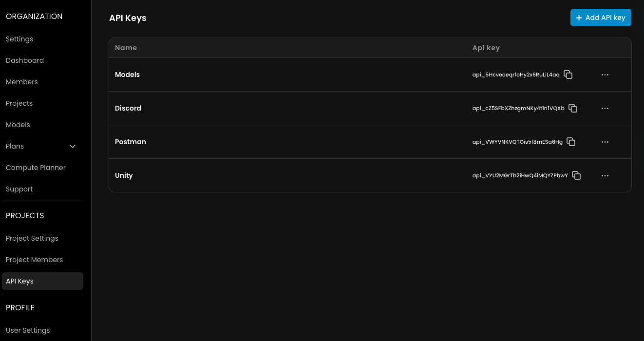Open the Compute Planner page
644x341 pixels.
36,168
